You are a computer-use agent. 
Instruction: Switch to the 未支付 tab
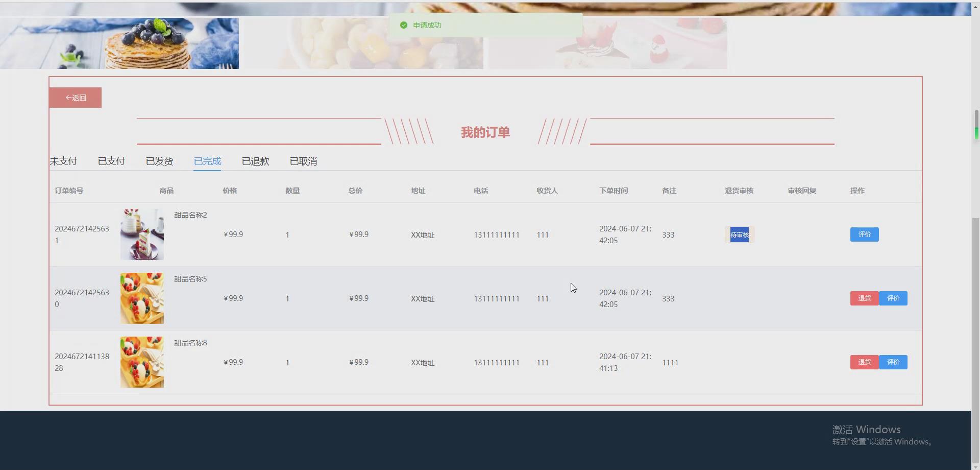point(63,161)
